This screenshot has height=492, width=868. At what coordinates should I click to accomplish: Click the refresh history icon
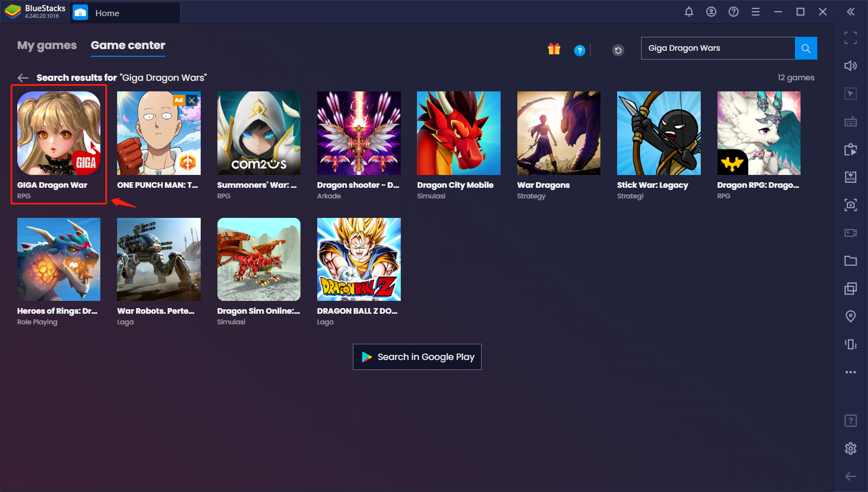click(618, 51)
